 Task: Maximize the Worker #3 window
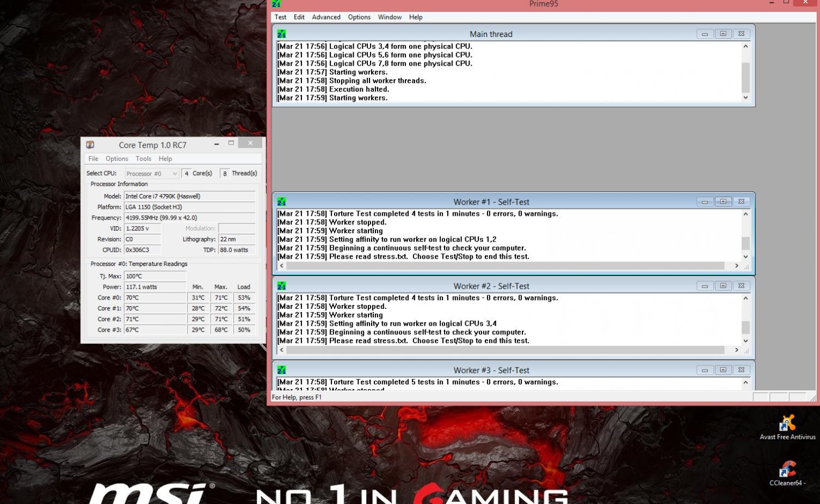(723, 370)
